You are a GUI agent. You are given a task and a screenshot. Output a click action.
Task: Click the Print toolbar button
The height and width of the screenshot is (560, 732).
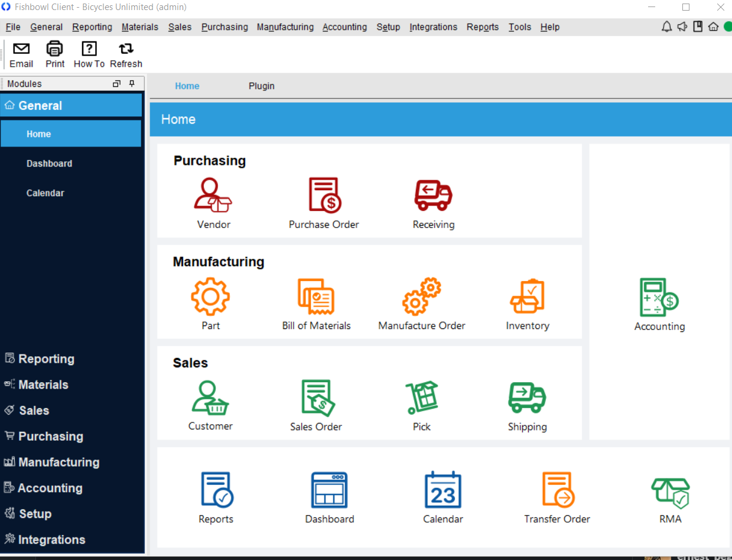[x=55, y=55]
